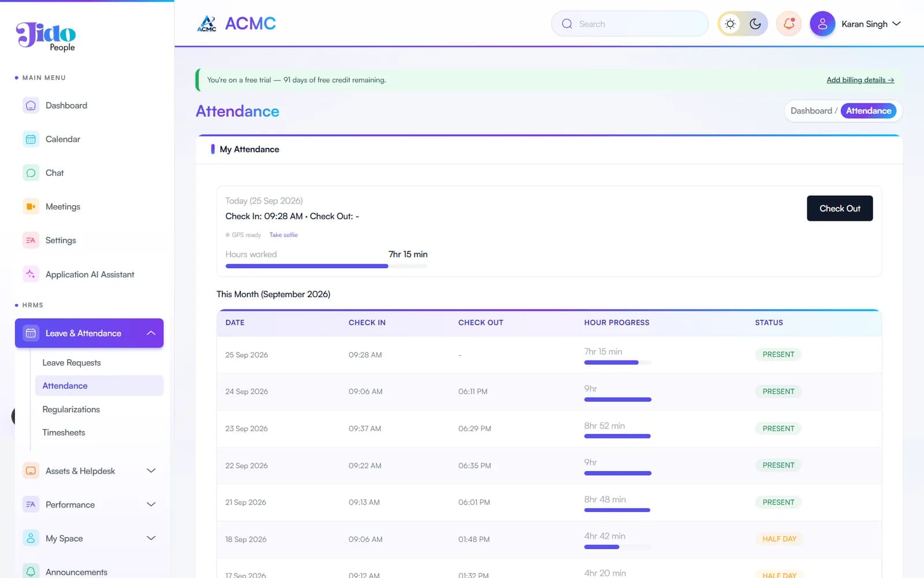Click the HALF DAY status for 18 Sep
Viewport: 924px width, 578px height.
coord(779,539)
